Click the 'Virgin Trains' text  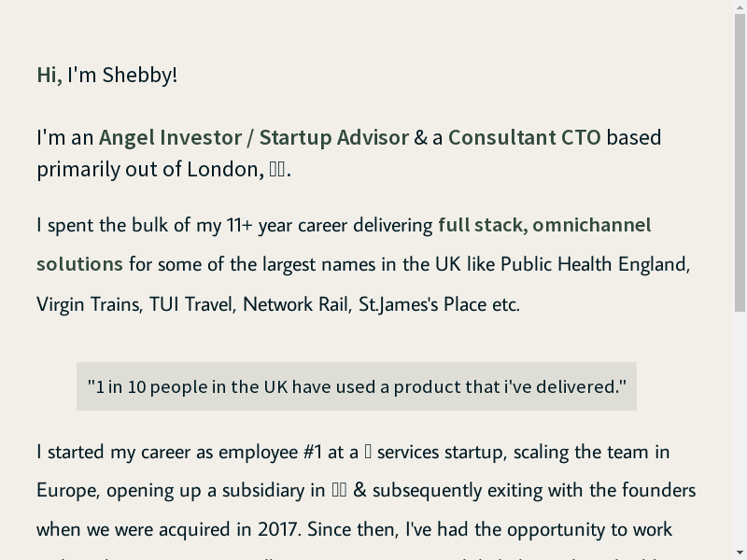[88, 304]
